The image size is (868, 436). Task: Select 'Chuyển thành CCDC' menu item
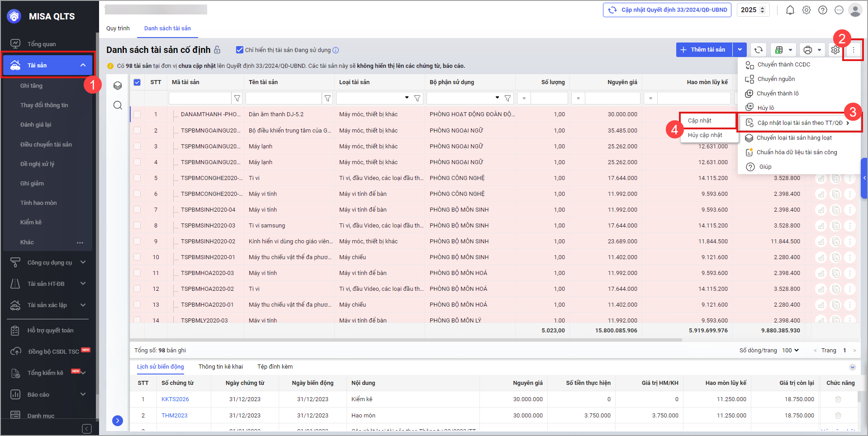tap(783, 65)
